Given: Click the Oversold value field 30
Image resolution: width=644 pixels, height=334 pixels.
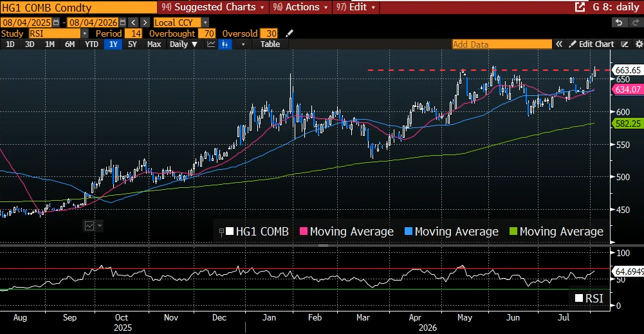Looking at the screenshot, I should click(x=269, y=33).
